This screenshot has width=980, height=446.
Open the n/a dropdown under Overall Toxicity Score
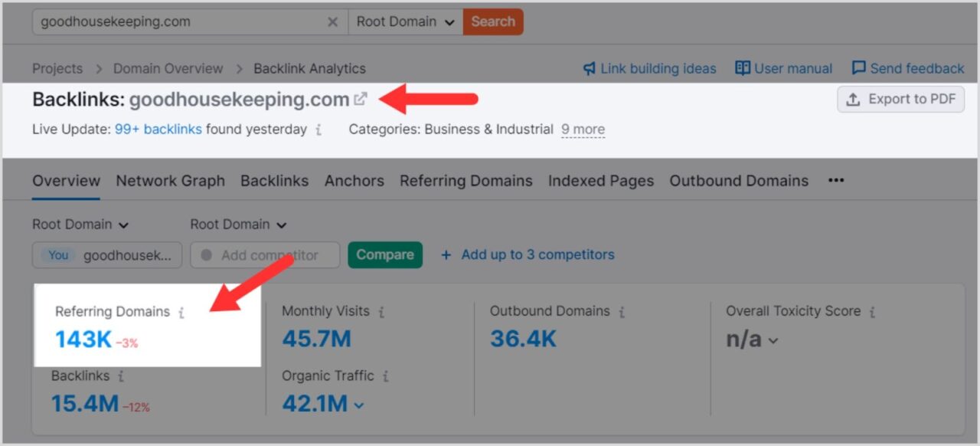coord(752,339)
